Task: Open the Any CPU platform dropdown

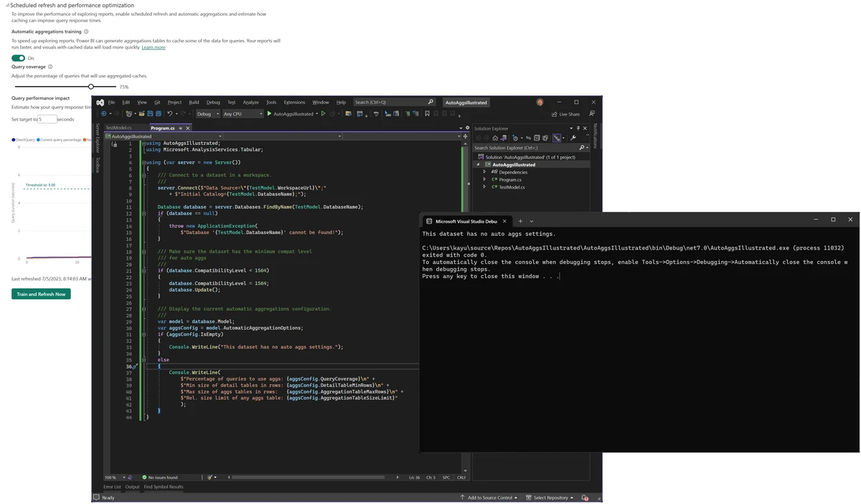Action: point(242,114)
